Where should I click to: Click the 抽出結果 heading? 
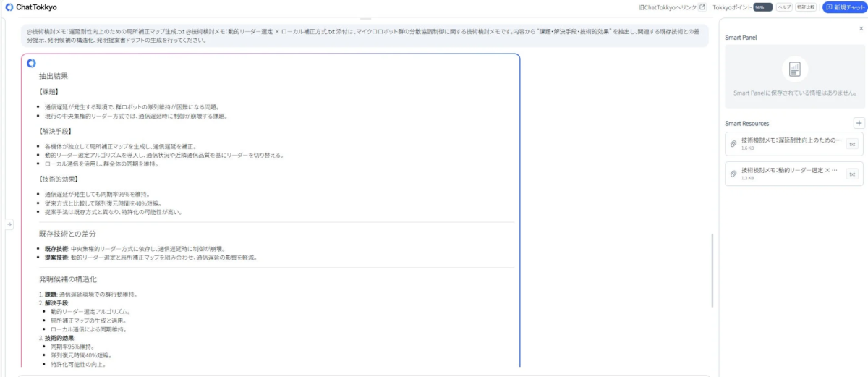[54, 76]
